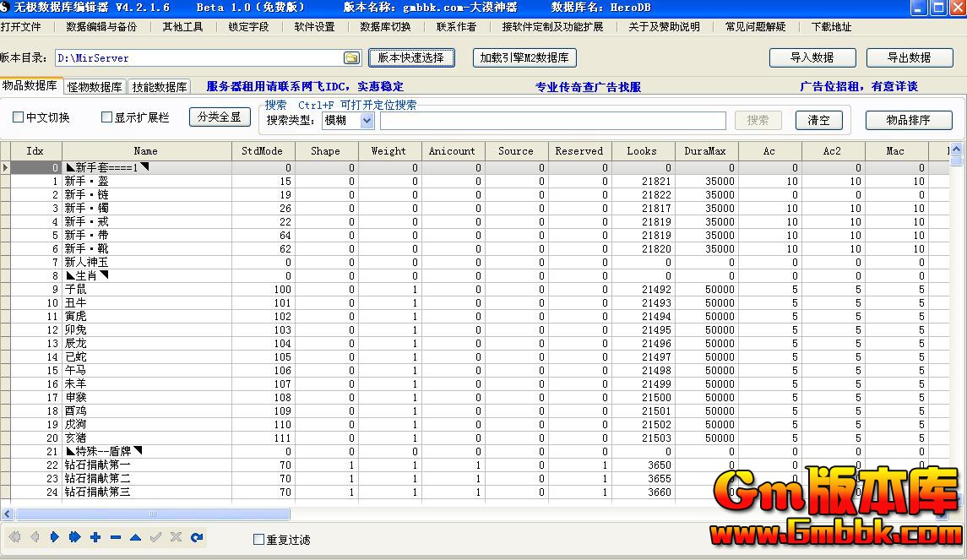The width and height of the screenshot is (967, 560).
Task: Switch to 技能数据库 tab
Action: point(160,87)
